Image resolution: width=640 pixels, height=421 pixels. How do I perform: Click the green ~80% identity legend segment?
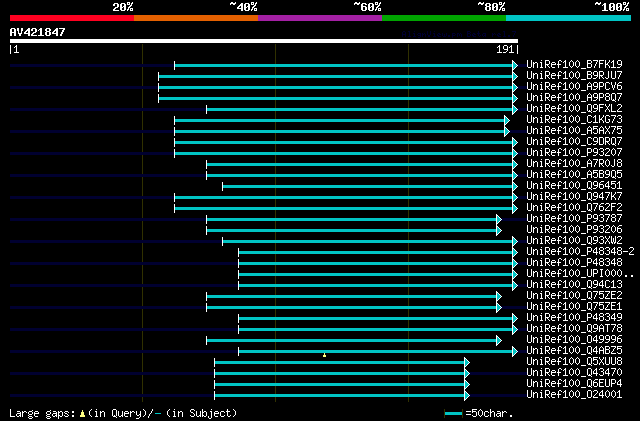pyautogui.click(x=444, y=18)
